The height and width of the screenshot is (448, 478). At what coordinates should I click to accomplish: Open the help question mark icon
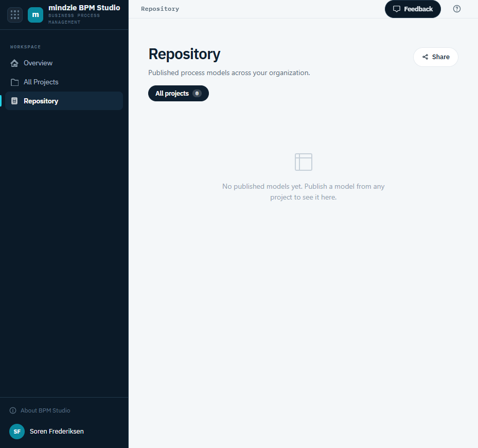click(457, 9)
